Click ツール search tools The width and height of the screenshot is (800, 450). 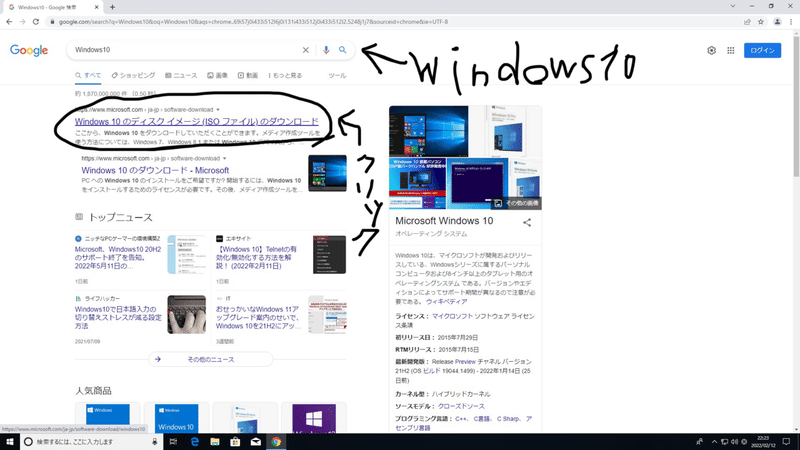coord(337,76)
